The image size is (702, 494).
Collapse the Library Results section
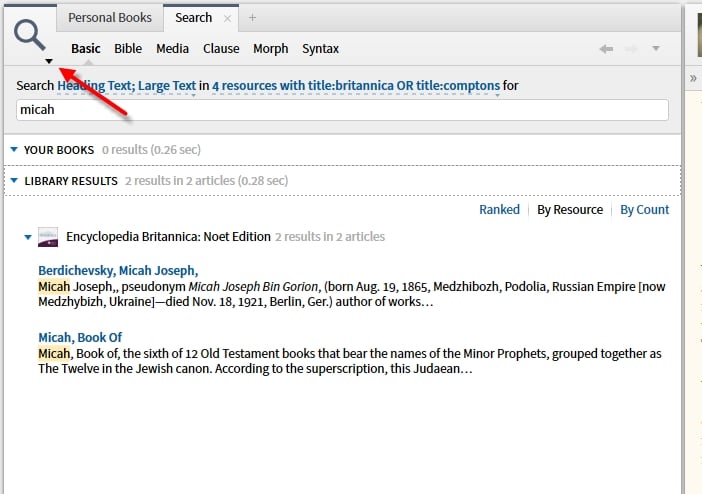click(14, 181)
